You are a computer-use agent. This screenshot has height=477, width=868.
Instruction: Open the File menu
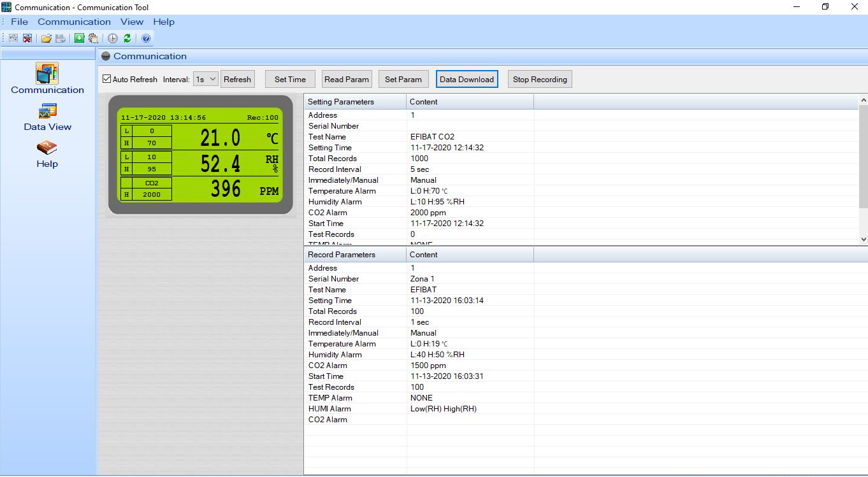(x=19, y=22)
